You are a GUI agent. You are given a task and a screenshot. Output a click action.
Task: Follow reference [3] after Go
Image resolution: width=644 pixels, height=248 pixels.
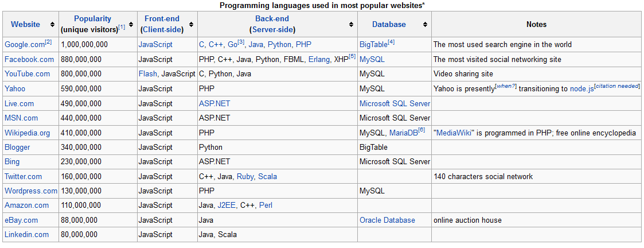[x=241, y=42]
